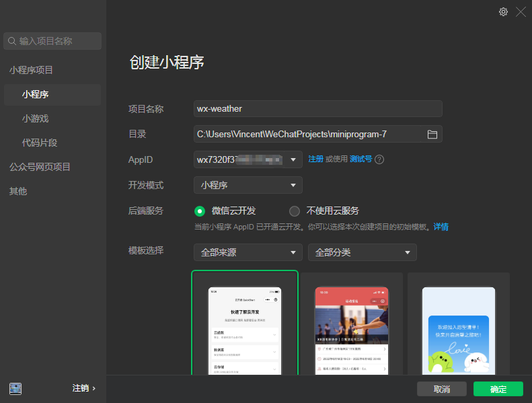Open settings via the gear icon
The height and width of the screenshot is (403, 532).
tap(503, 12)
